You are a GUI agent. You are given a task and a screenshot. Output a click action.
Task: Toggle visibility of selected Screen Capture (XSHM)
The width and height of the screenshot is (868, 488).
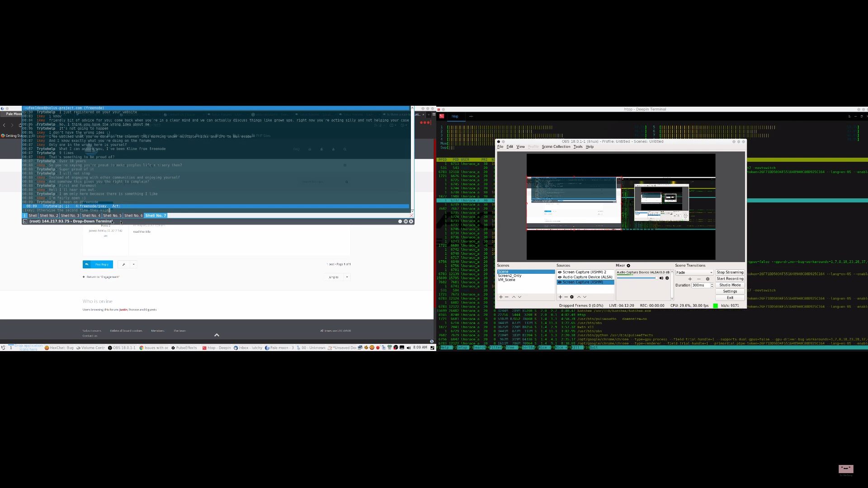coord(560,282)
